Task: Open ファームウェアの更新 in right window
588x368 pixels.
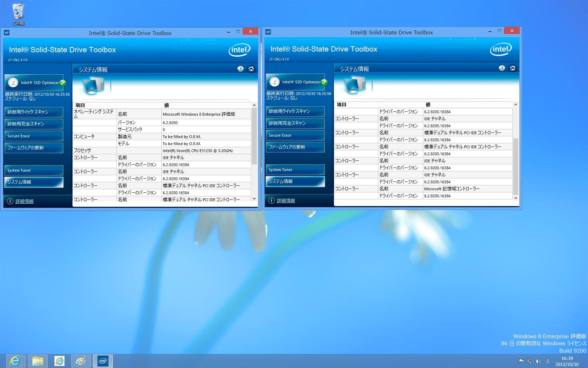Action: [x=295, y=147]
